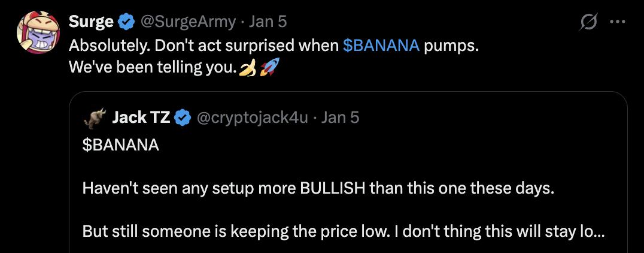This screenshot has width=644, height=253.
Task: Click the white $BANANA text in quoted post
Action: [x=121, y=145]
